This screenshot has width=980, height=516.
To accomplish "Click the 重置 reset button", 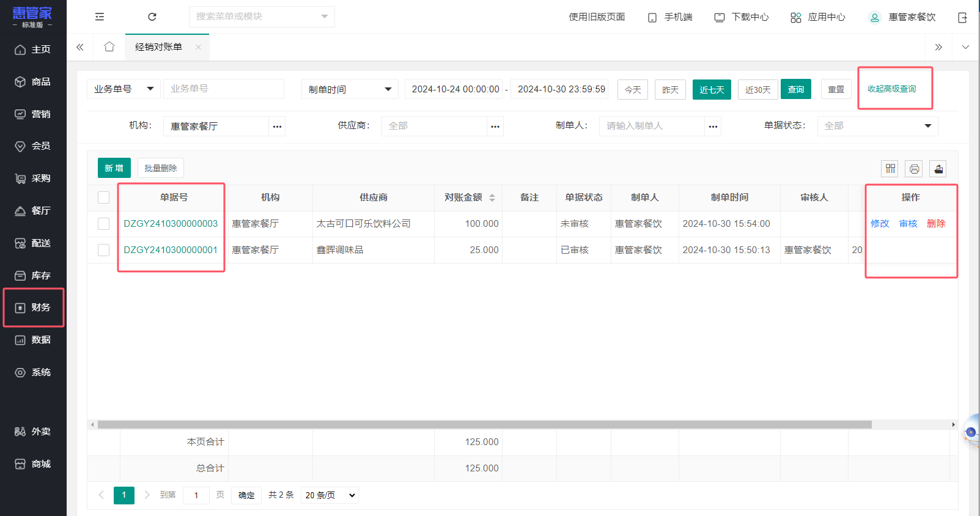I will 836,89.
